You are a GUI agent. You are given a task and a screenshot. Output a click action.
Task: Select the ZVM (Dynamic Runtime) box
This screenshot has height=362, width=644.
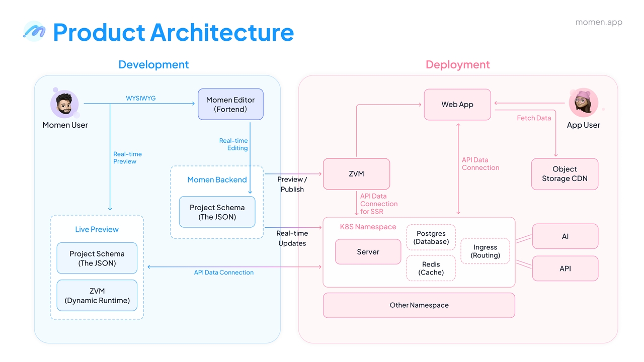point(97,296)
